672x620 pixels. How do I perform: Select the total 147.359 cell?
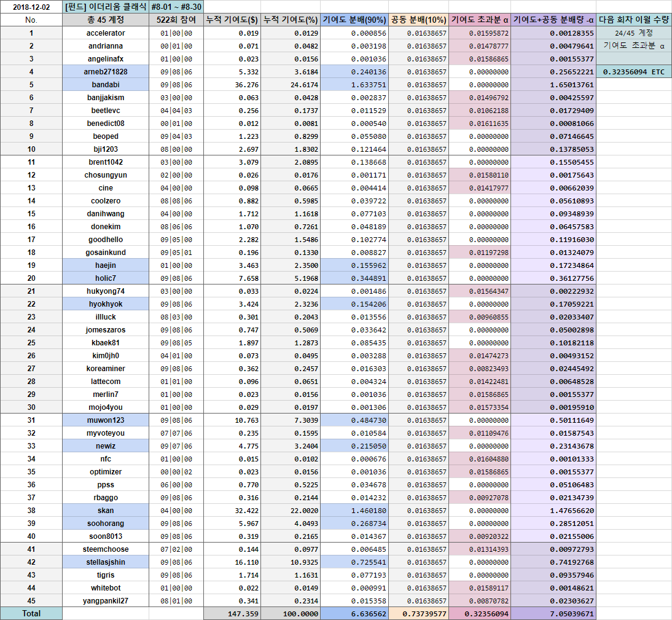click(x=232, y=614)
